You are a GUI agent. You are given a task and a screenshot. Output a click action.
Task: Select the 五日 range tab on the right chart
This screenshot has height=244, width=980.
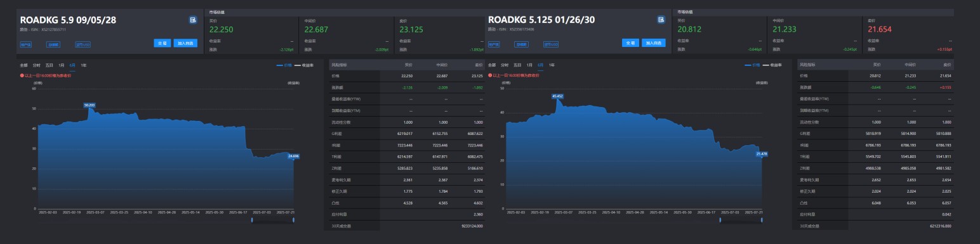tap(517, 65)
